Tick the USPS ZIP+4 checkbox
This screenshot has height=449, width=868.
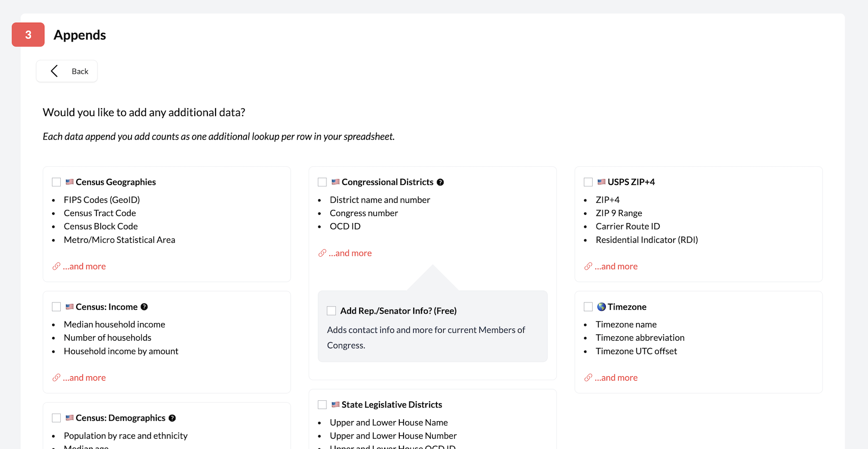point(588,182)
